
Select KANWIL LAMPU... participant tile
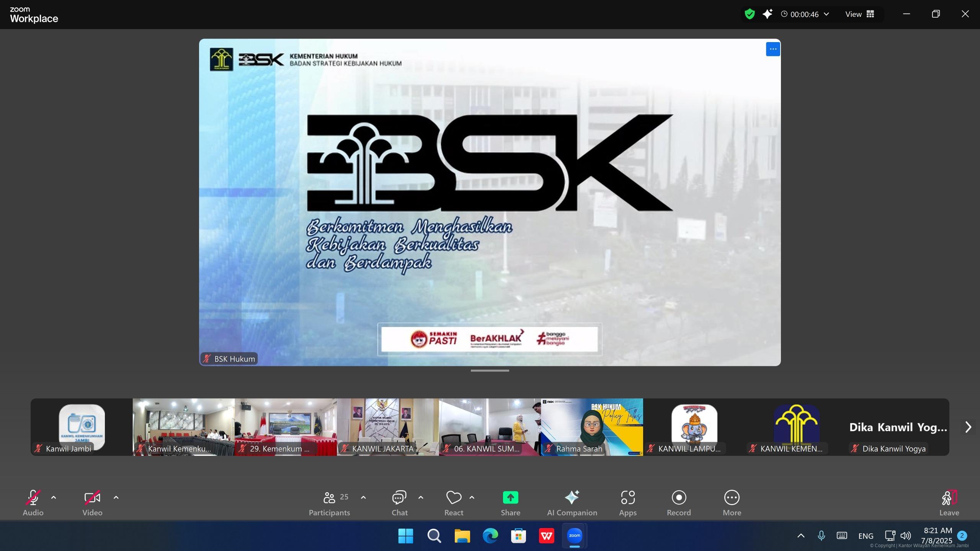tap(694, 427)
